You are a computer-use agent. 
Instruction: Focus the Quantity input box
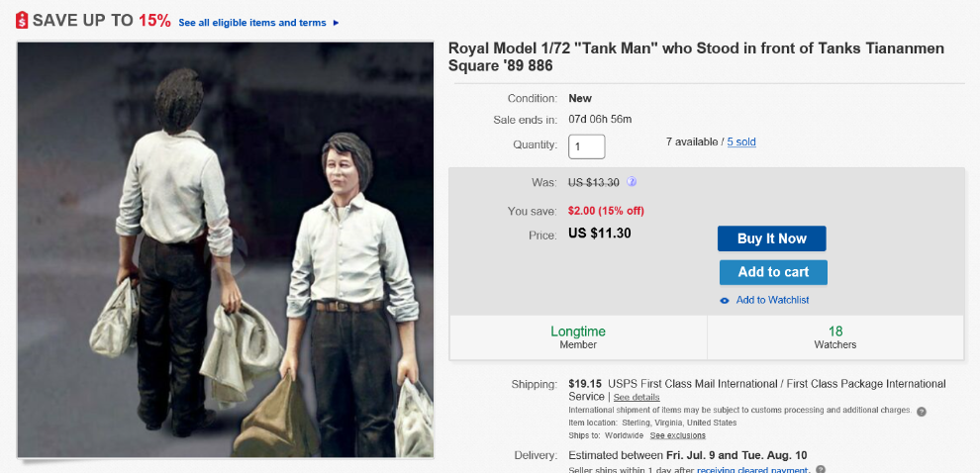pos(586,146)
